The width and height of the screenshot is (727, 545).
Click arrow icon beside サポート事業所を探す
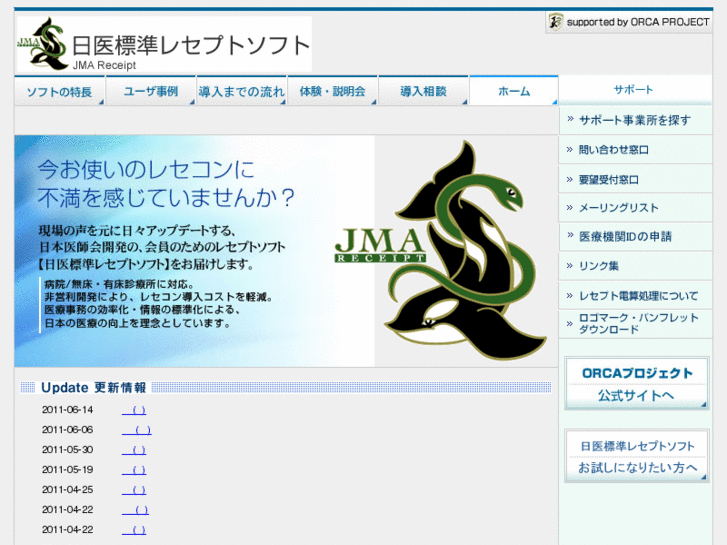(570, 119)
